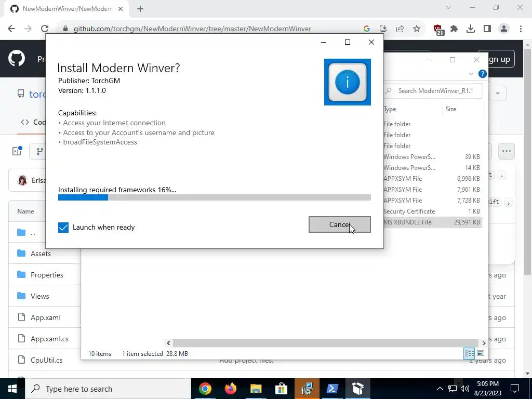Click the install app icon in address bar

pyautogui.click(x=383, y=29)
